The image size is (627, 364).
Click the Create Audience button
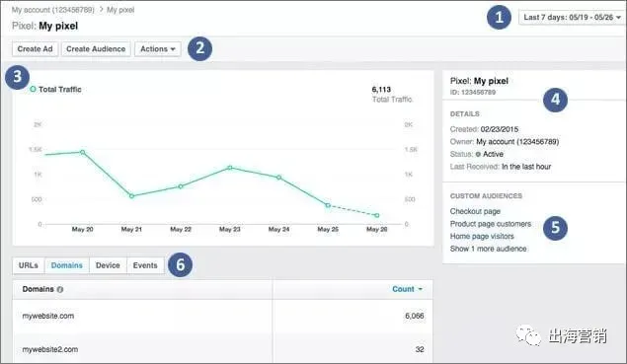point(96,48)
